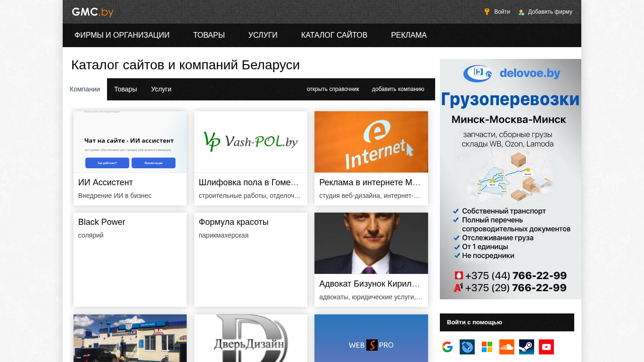Click the text строительные работы, отделоч…
This screenshot has width=644, height=362.
pyautogui.click(x=250, y=196)
